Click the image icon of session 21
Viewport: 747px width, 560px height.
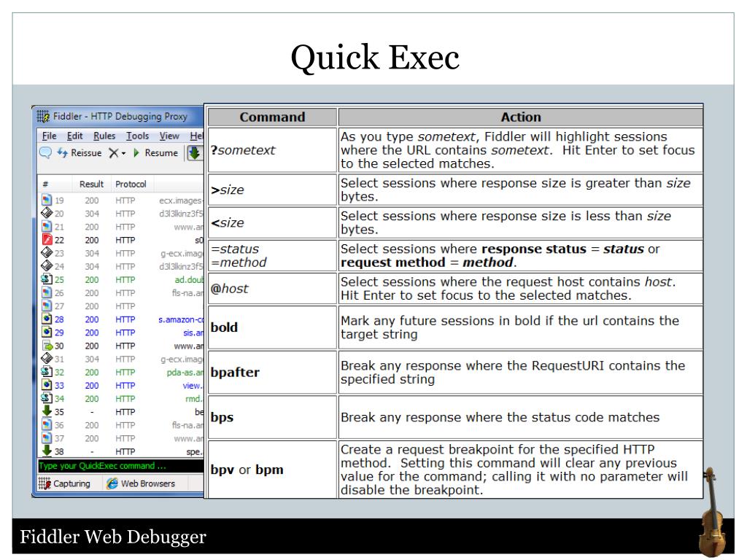pos(46,226)
